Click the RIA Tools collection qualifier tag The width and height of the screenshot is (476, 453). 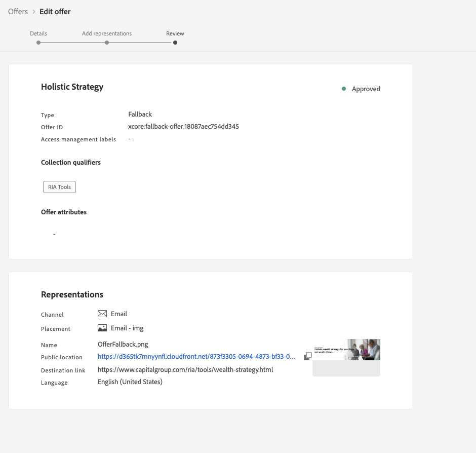60,187
